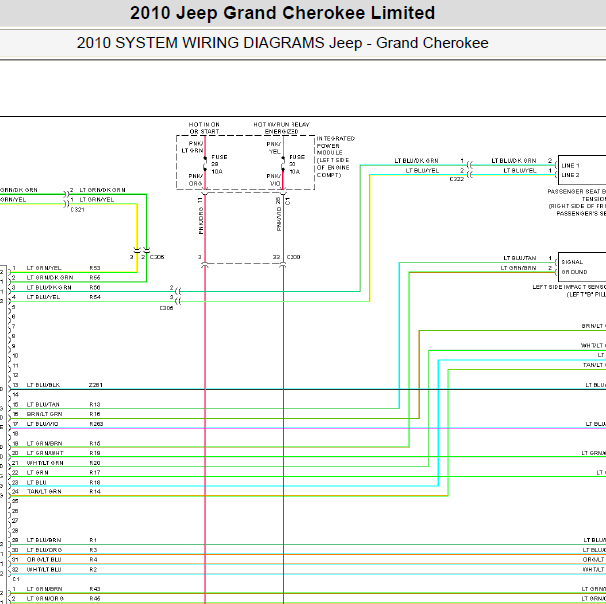Select pin 16 "BRN/LT GRN" wire label

coord(44,414)
